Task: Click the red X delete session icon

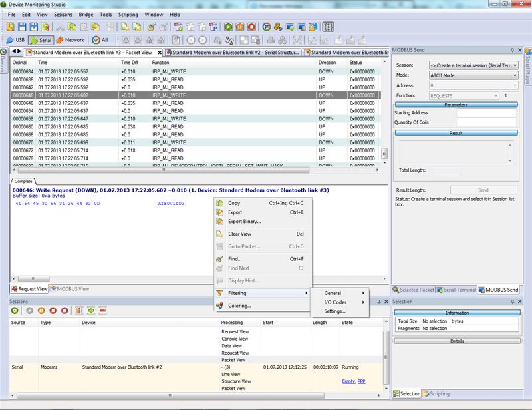Action: [x=65, y=310]
